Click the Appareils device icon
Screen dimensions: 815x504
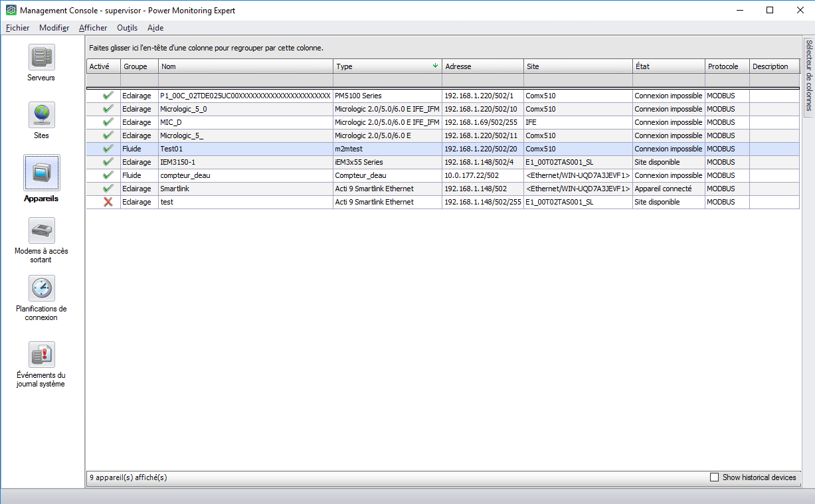[42, 173]
